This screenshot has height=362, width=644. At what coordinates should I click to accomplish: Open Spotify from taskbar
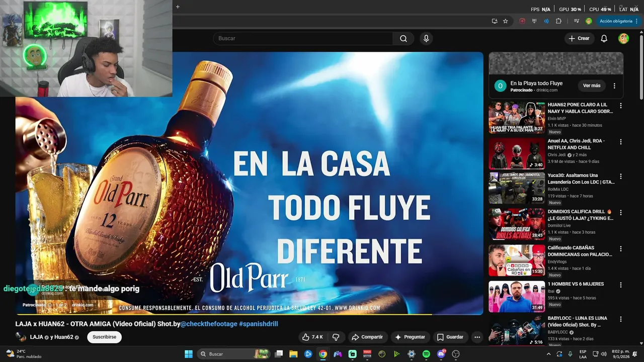click(426, 354)
